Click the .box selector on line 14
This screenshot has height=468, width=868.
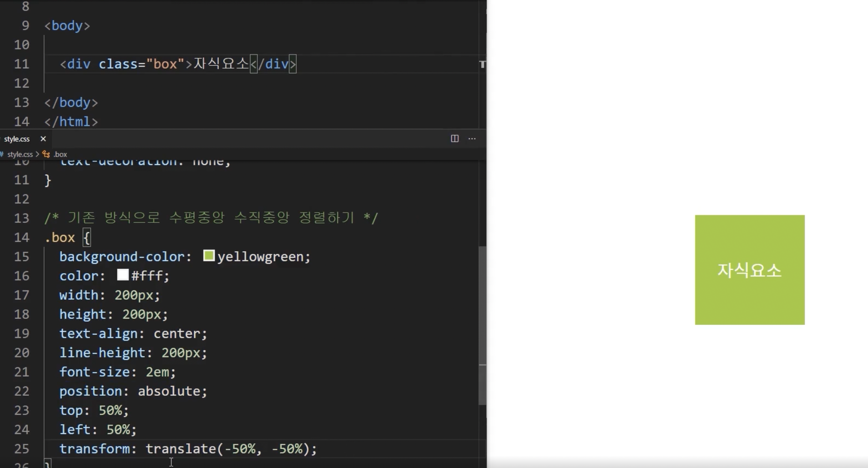click(60, 237)
